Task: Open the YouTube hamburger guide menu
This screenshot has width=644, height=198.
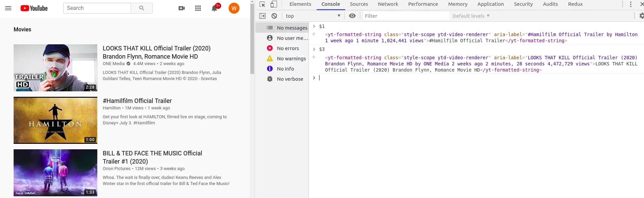Action: pos(8,8)
